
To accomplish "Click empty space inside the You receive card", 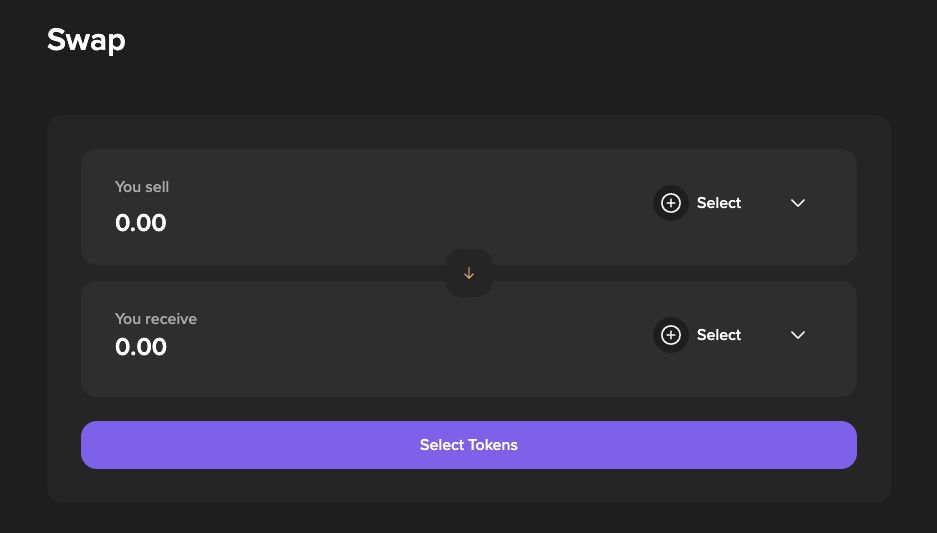I will pyautogui.click(x=400, y=340).
